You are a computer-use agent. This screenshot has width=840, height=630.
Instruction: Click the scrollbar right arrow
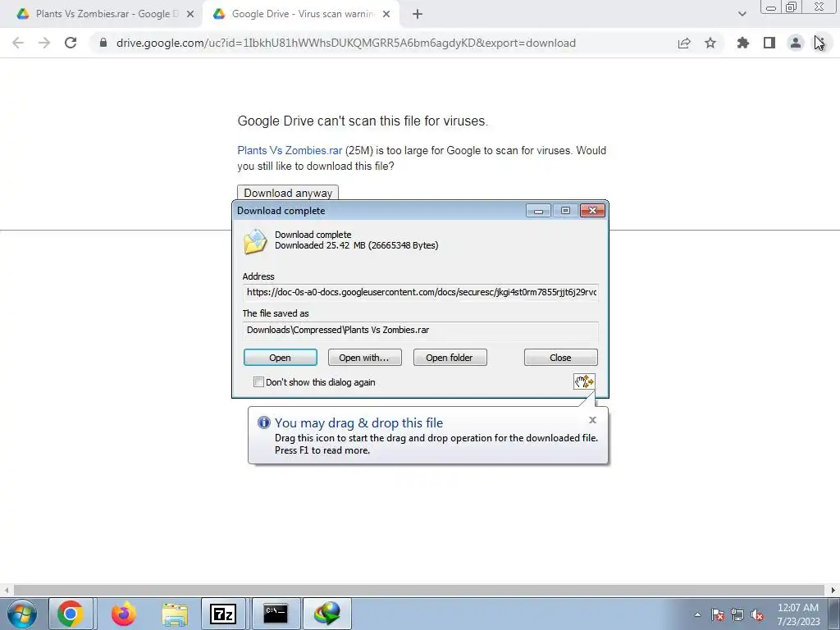(x=833, y=590)
